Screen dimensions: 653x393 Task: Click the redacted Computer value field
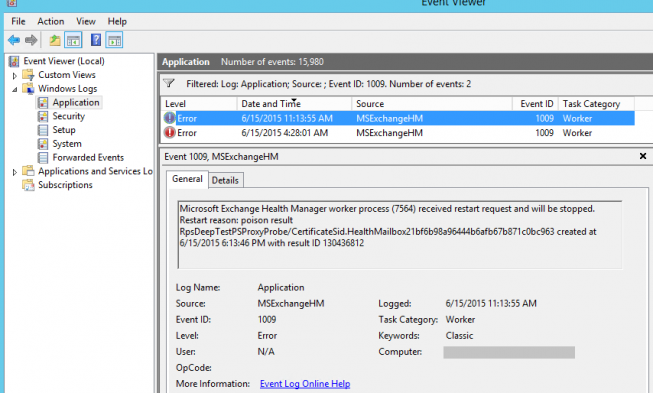[509, 352]
